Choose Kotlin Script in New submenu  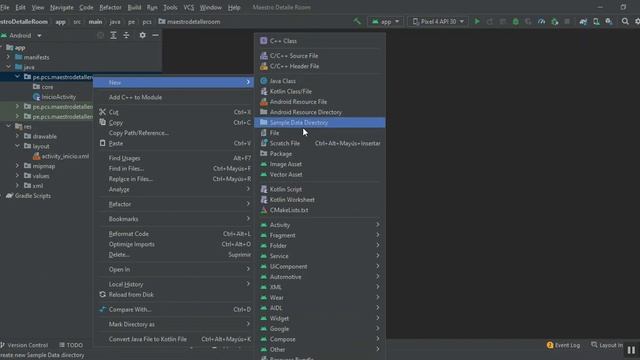click(320, 189)
